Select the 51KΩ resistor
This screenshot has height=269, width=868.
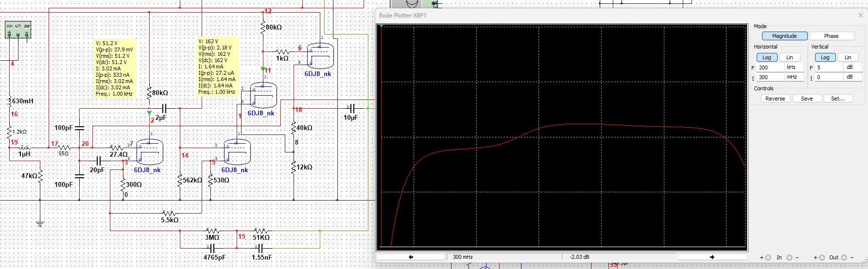click(x=261, y=231)
